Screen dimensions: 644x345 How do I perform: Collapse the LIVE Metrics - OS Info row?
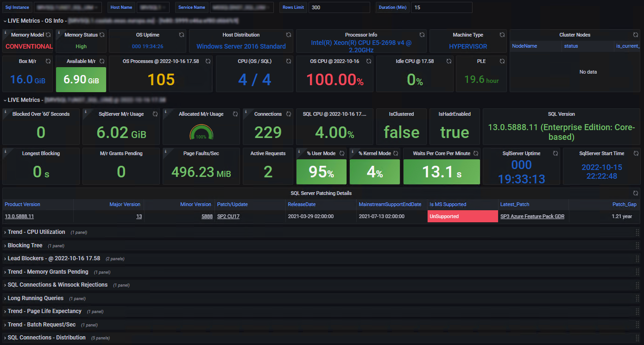click(35, 21)
